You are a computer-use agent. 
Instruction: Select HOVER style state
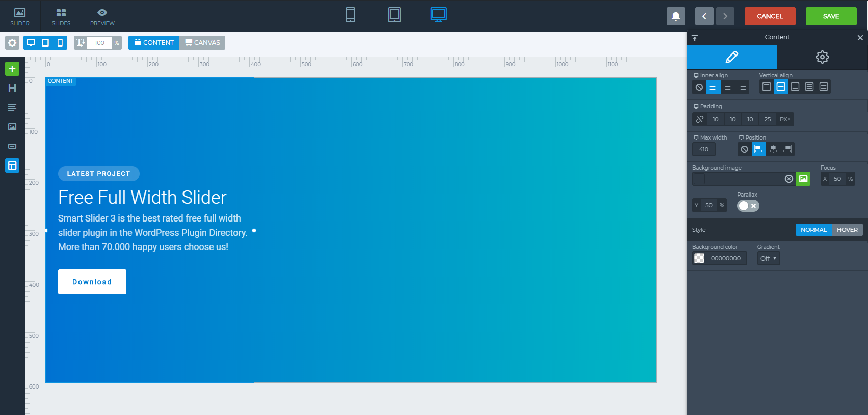[847, 230]
